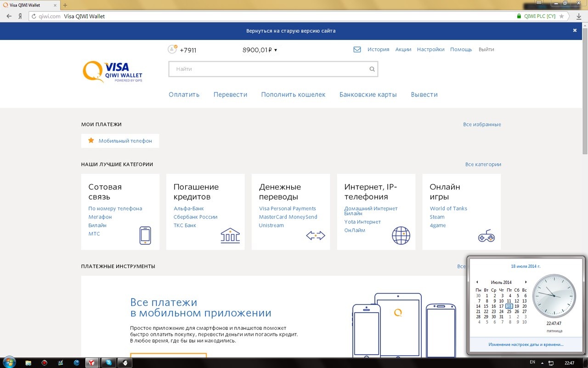Click the Visa QIWI Wallet logo
The height and width of the screenshot is (368, 588).
point(113,72)
